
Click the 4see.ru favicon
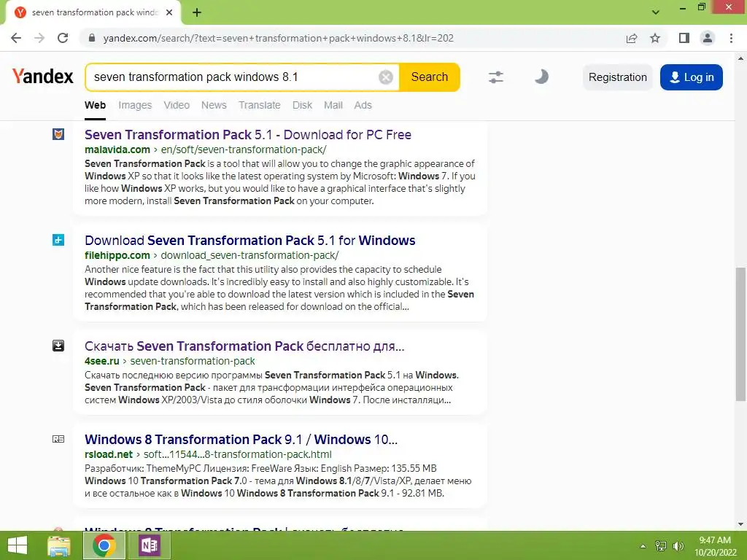[58, 346]
